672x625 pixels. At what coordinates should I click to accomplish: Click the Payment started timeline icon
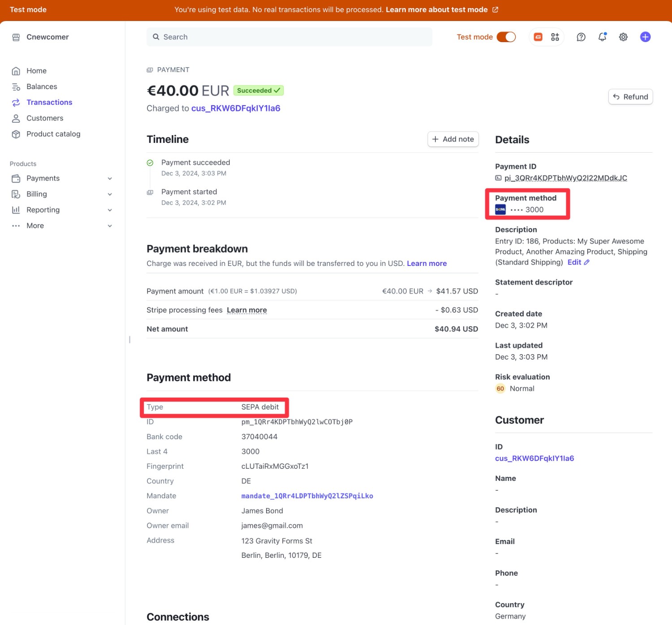pyautogui.click(x=150, y=193)
